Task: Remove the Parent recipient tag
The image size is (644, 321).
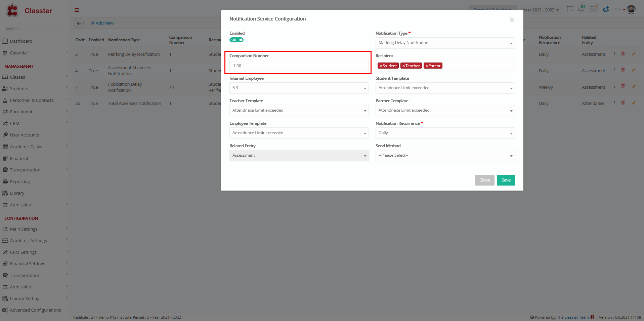Action: (427, 66)
